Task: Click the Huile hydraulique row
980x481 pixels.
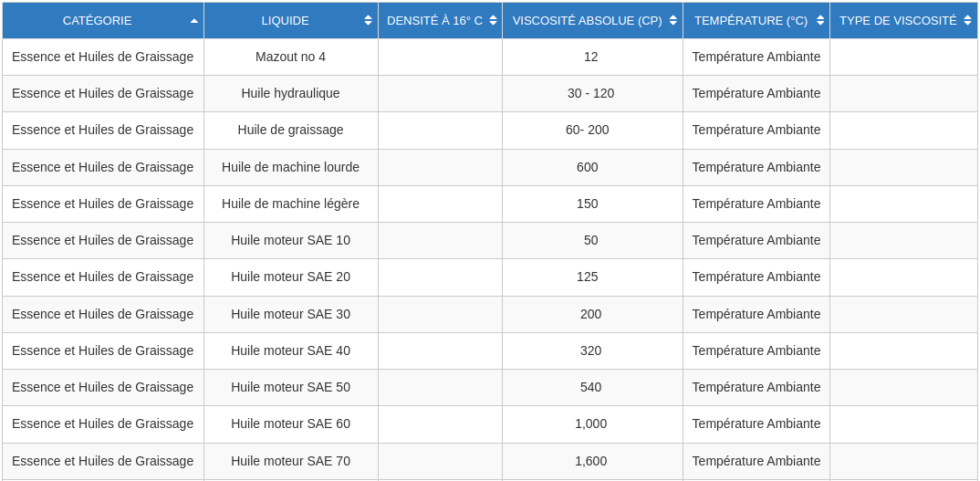Action: tap(490, 93)
